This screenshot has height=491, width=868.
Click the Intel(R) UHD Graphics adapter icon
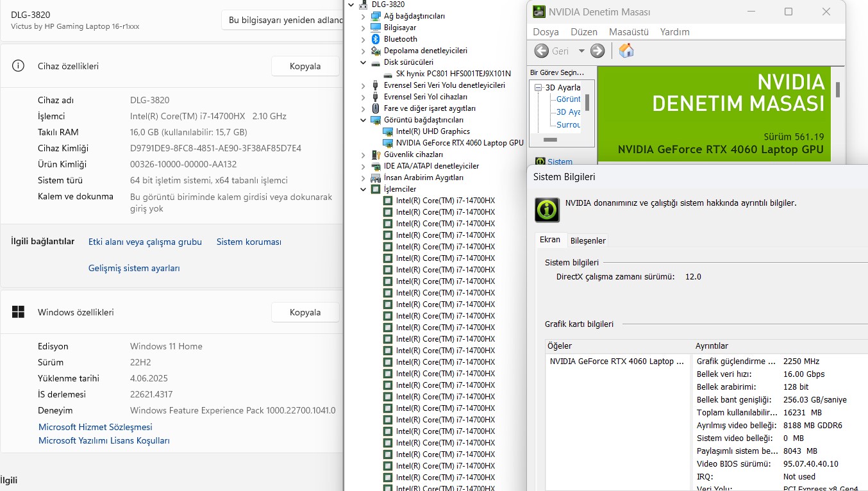coord(388,131)
